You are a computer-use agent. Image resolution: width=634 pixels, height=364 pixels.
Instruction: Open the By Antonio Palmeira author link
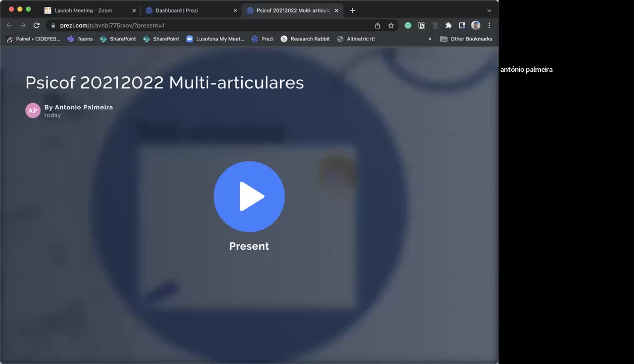pyautogui.click(x=78, y=107)
